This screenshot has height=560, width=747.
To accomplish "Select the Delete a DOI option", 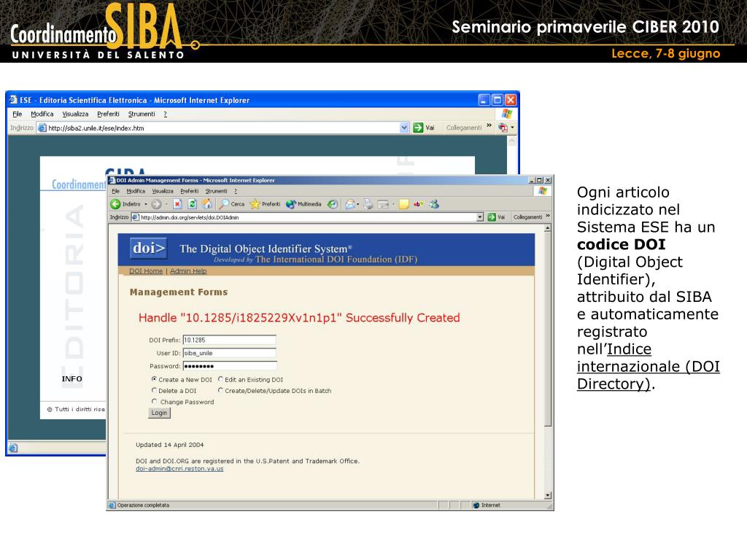I will (154, 390).
